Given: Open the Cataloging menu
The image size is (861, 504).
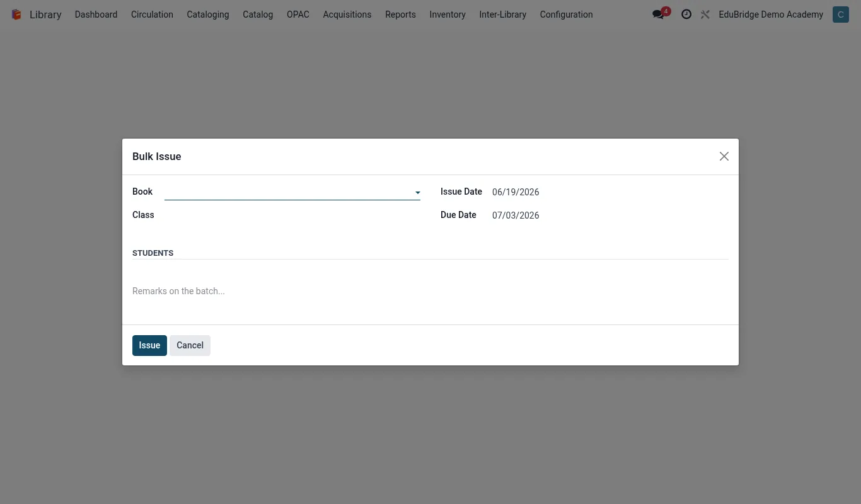Looking at the screenshot, I should coord(208,14).
